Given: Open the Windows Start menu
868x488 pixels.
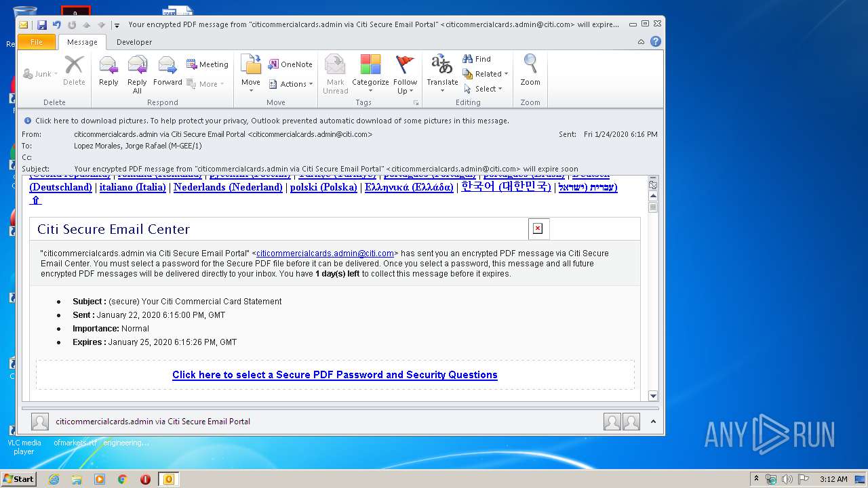Looking at the screenshot, I should (18, 479).
